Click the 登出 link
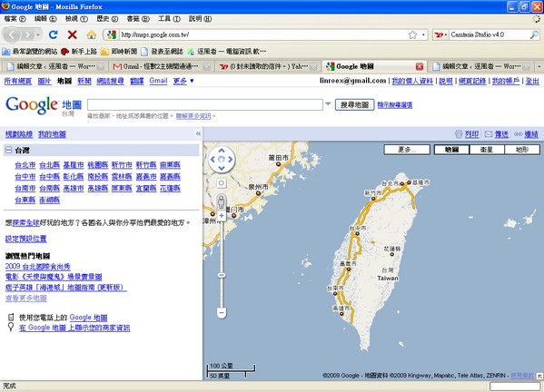Viewport: 544px width, 392px height. coord(532,81)
